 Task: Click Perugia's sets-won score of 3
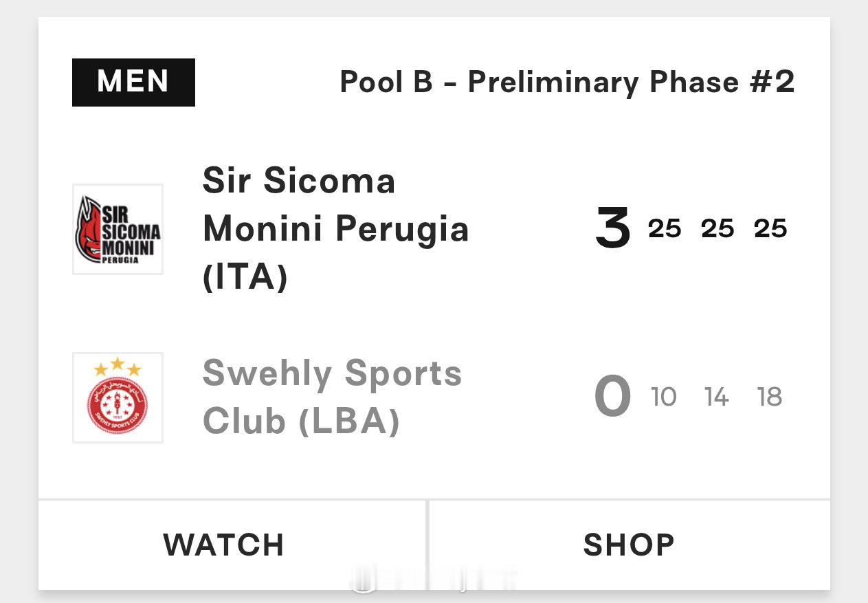click(612, 229)
